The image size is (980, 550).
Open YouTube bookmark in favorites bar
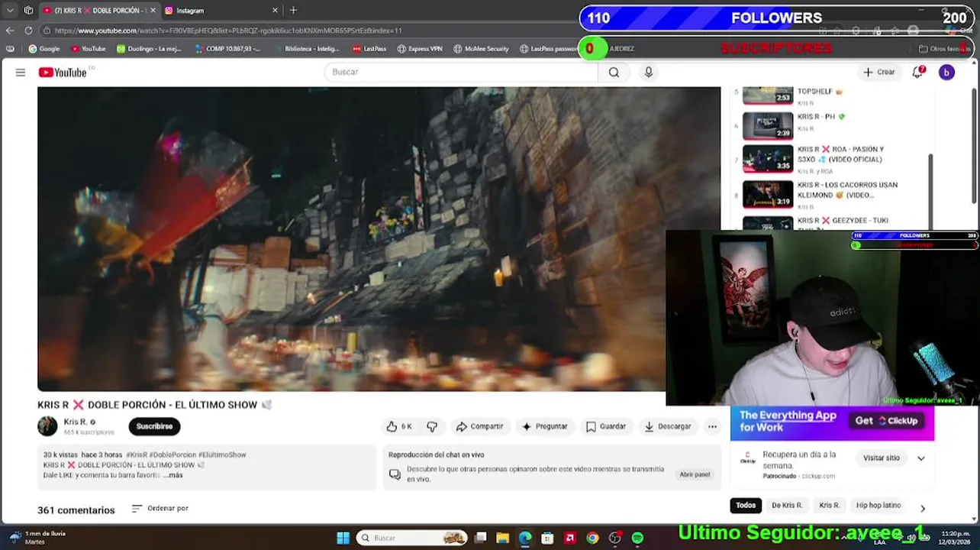(89, 49)
